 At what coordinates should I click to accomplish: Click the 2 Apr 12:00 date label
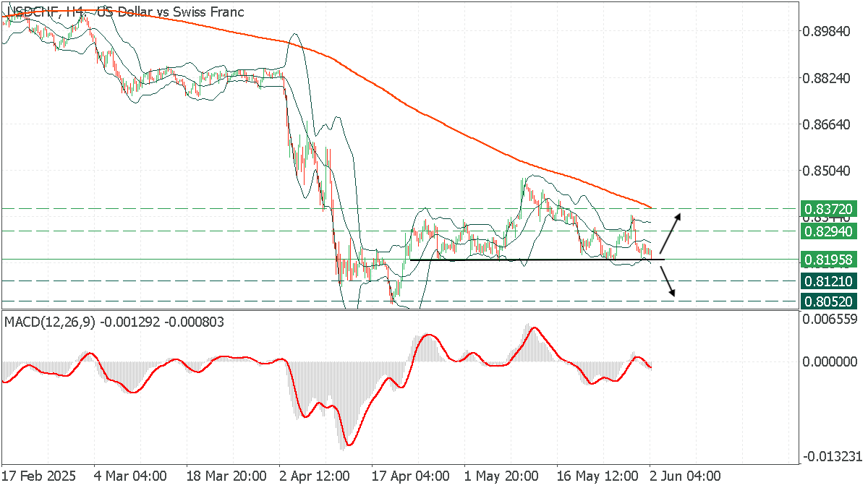[x=315, y=476]
